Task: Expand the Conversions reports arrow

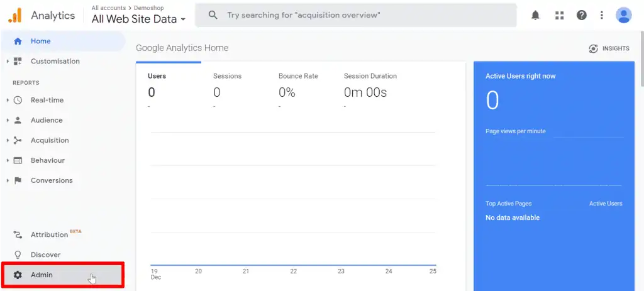Action: (x=8, y=180)
